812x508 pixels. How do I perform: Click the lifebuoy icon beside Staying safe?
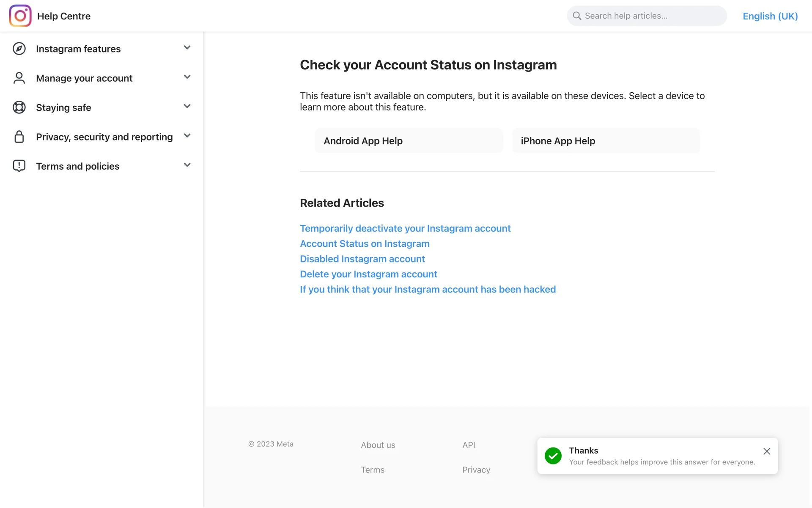19,108
